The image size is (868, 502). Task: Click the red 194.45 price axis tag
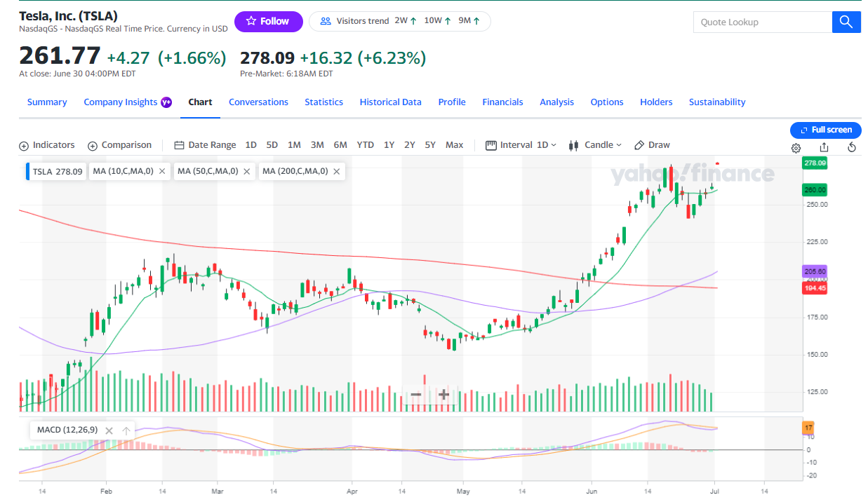point(815,288)
